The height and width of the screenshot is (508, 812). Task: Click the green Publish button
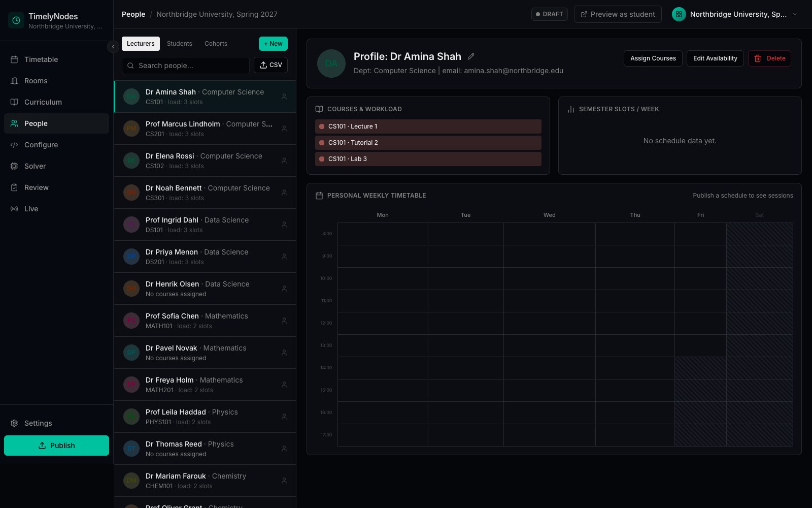56,446
